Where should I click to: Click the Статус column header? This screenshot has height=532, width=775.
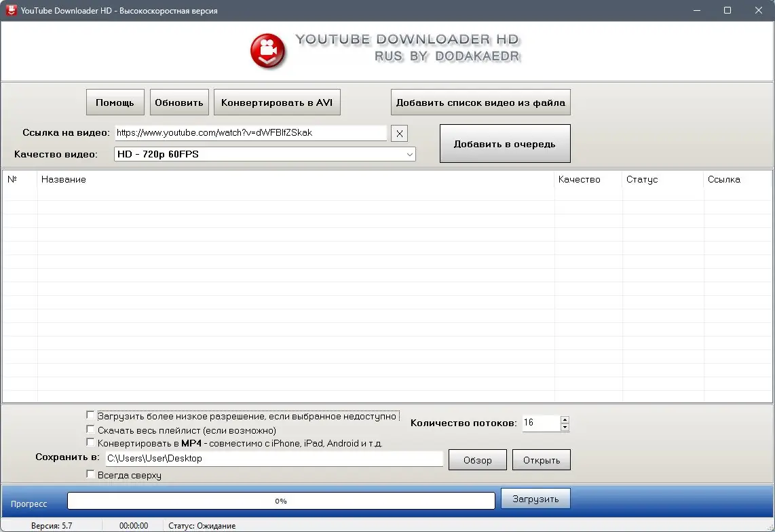pyautogui.click(x=663, y=179)
